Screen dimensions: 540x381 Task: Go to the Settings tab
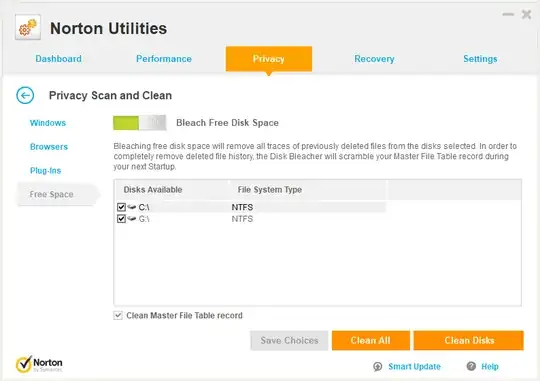pyautogui.click(x=480, y=59)
